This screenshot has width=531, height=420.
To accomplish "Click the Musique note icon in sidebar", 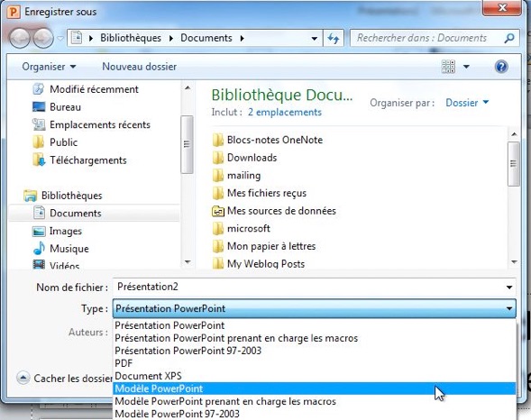I will click(39, 249).
